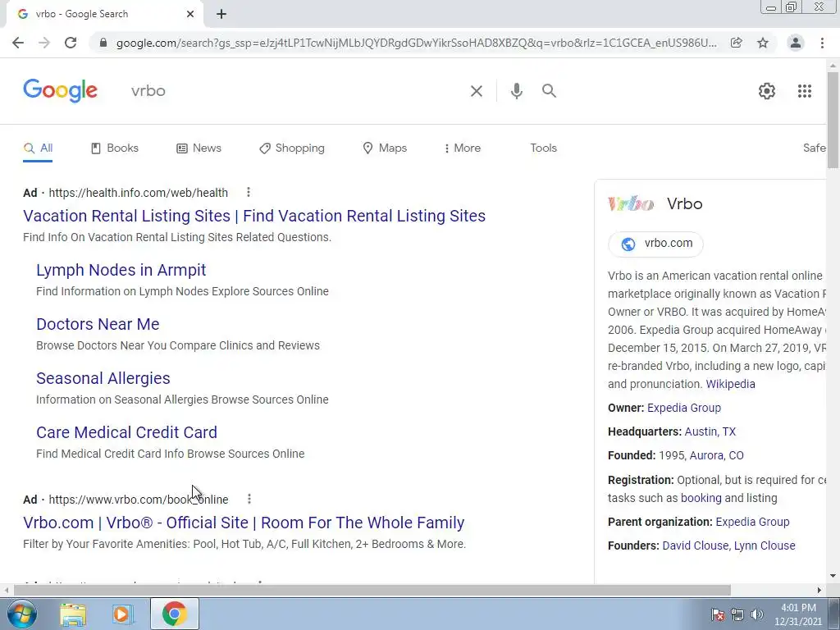The width and height of the screenshot is (840, 630).
Task: Click the SafeSearch label at right
Action: 815,148
